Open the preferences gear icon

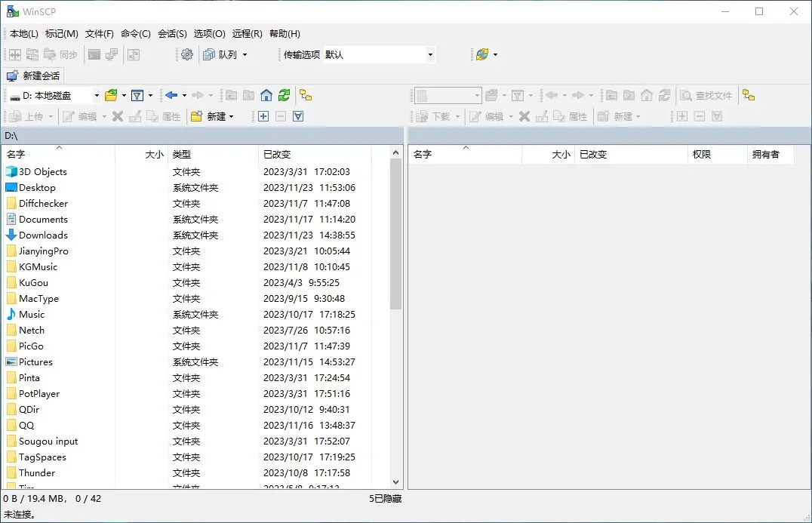[x=187, y=54]
